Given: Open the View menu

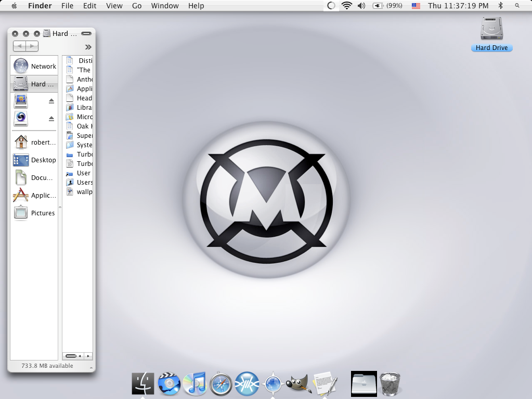Looking at the screenshot, I should pyautogui.click(x=114, y=6).
